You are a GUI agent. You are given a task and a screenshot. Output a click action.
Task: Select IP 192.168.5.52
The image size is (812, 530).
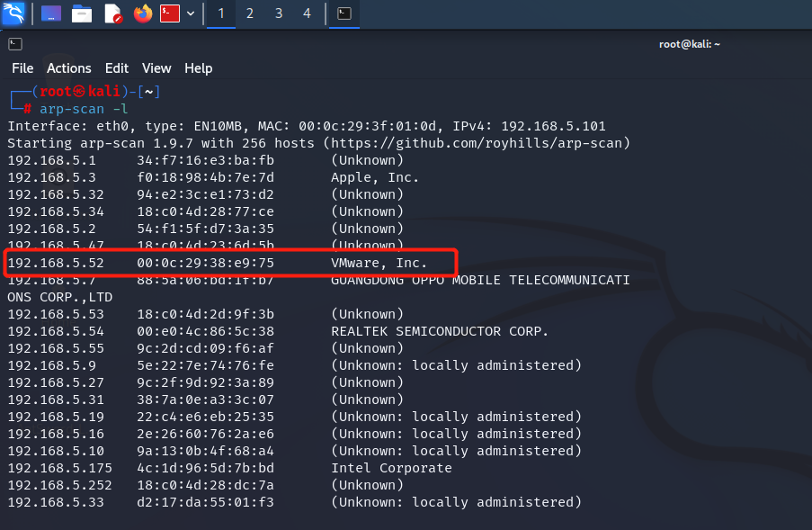click(56, 263)
